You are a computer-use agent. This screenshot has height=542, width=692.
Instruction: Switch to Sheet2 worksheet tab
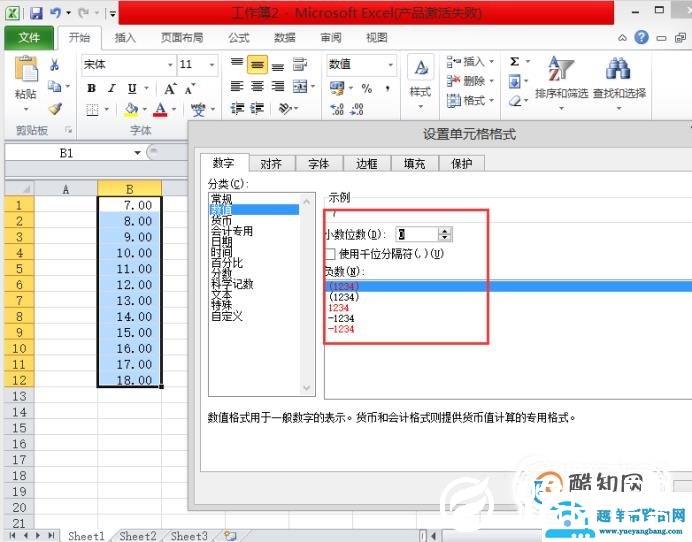(138, 536)
